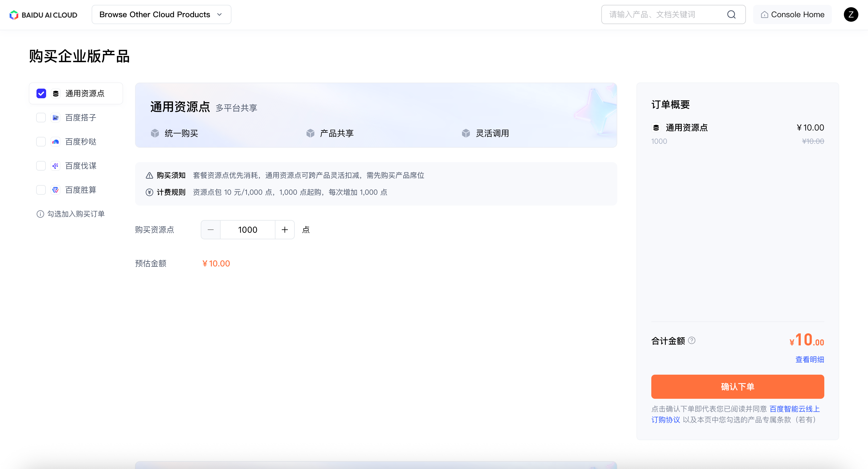Expand Browse Other Cloud Products dropdown
The width and height of the screenshot is (868, 469).
(x=162, y=14)
